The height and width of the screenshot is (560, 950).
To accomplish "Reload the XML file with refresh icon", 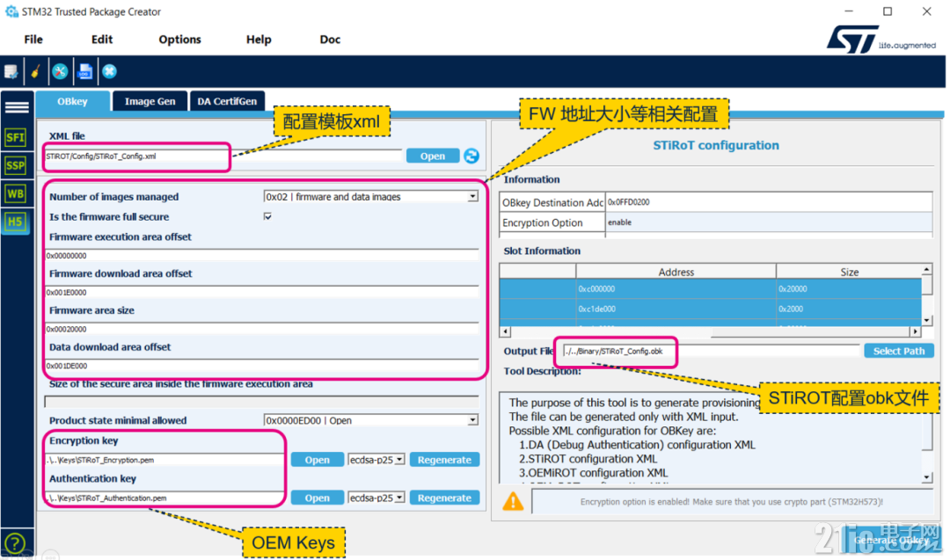I will coord(471,156).
